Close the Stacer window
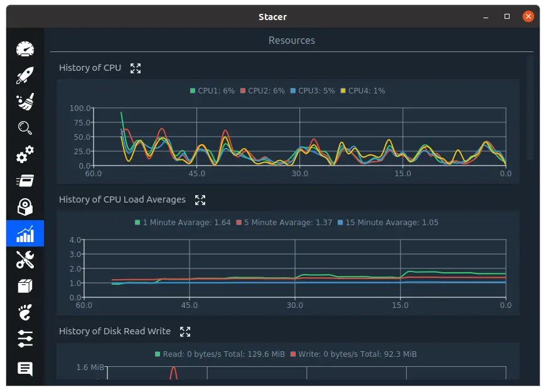The height and width of the screenshot is (392, 546). pyautogui.click(x=528, y=16)
